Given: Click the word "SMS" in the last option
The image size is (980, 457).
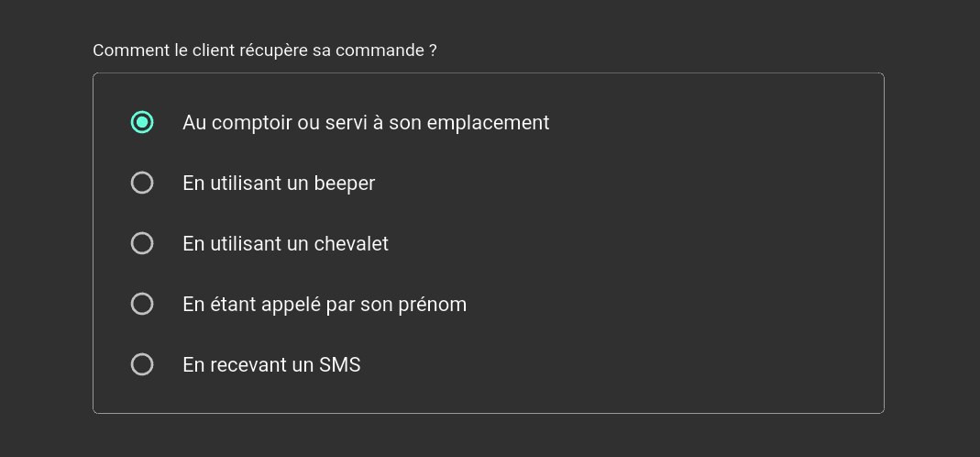Looking at the screenshot, I should click(x=340, y=365).
